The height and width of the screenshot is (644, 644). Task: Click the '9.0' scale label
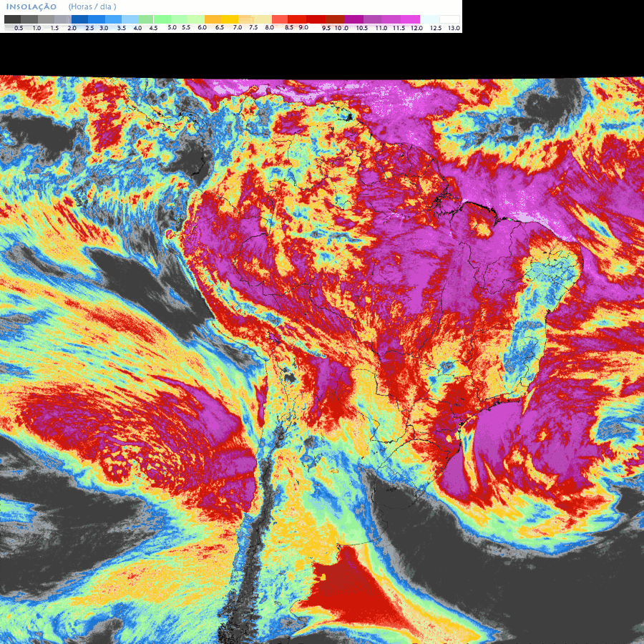(303, 27)
